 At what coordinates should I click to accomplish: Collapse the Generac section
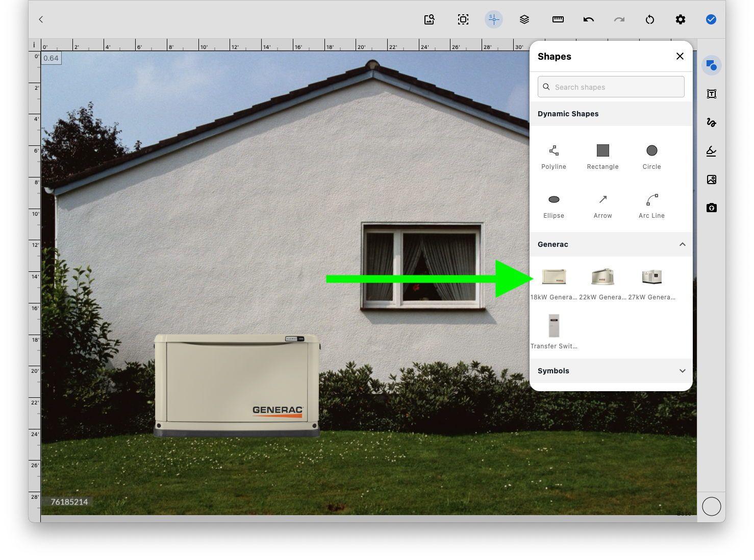(x=683, y=244)
